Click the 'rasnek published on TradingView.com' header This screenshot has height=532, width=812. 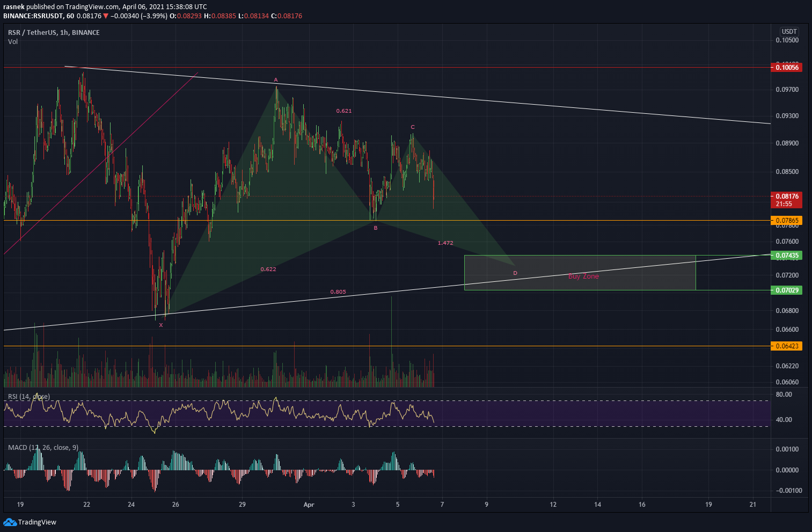coord(61,7)
